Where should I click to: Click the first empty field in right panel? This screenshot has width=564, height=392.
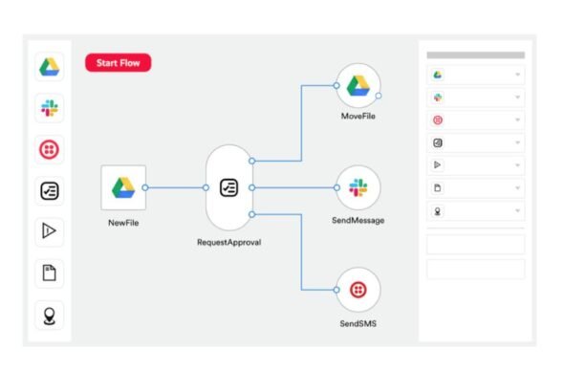[475, 245]
